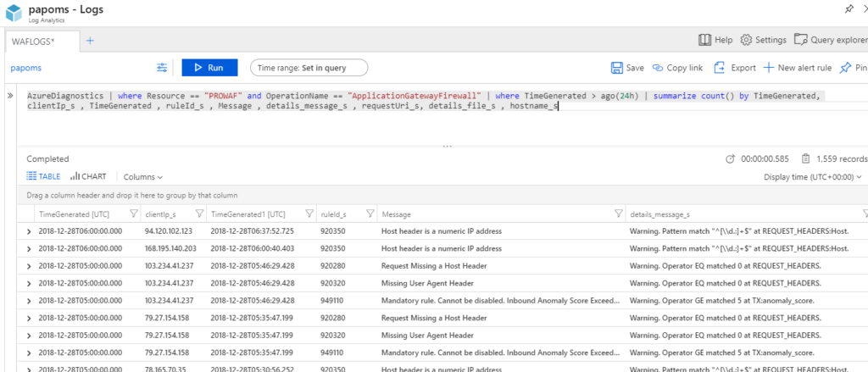Click the query duration clock icon
The image size is (868, 372).
click(x=730, y=158)
